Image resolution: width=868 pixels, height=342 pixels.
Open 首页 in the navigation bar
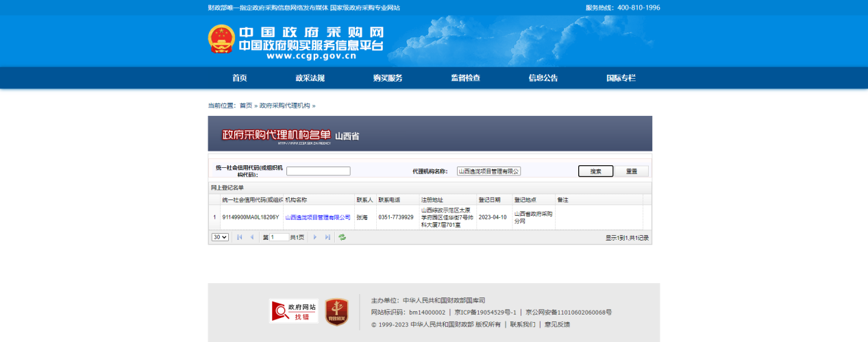[x=239, y=78]
